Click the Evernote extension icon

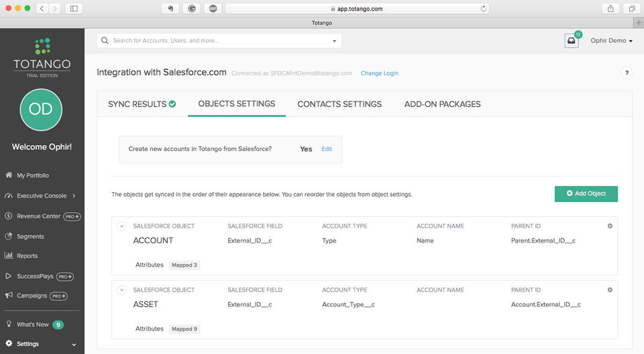170,8
